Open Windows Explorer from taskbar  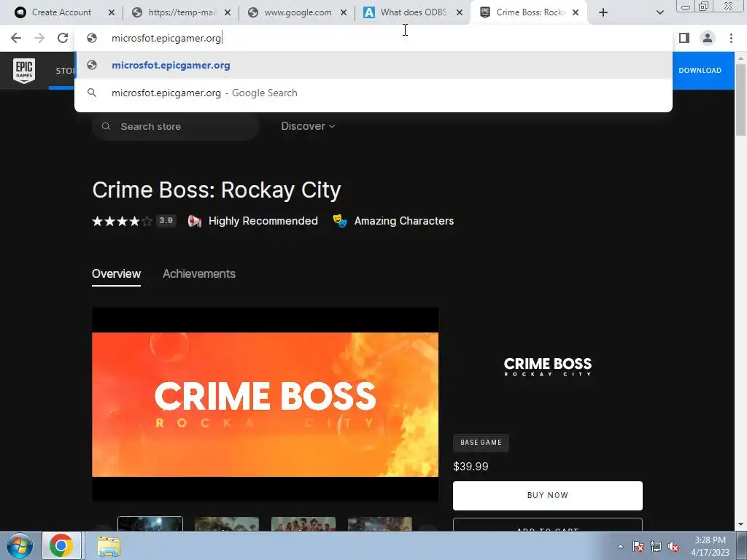(109, 546)
